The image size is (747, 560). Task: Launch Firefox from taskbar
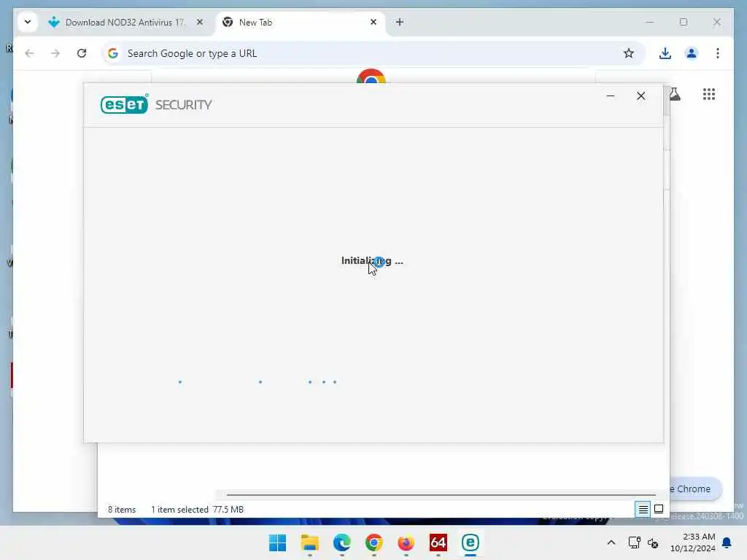pos(406,542)
